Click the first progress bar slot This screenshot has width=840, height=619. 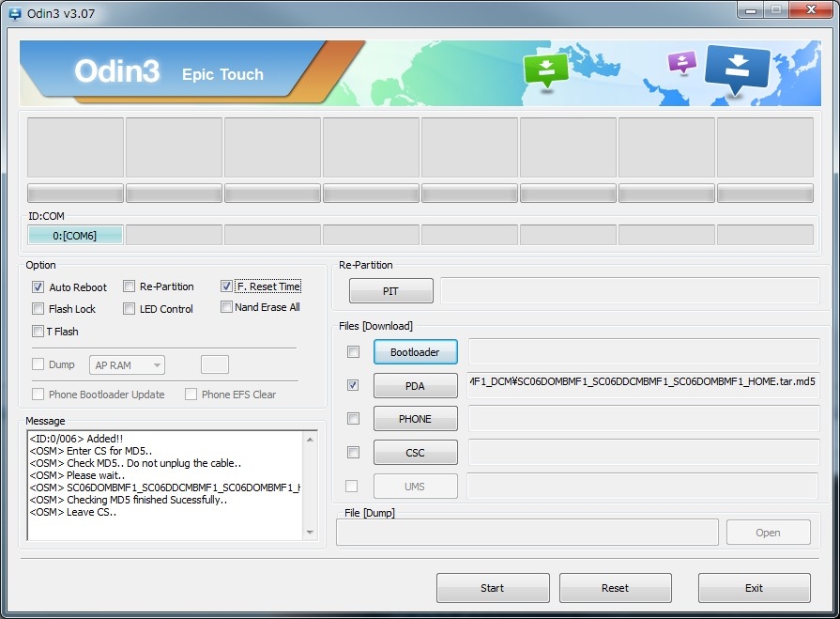click(x=75, y=193)
